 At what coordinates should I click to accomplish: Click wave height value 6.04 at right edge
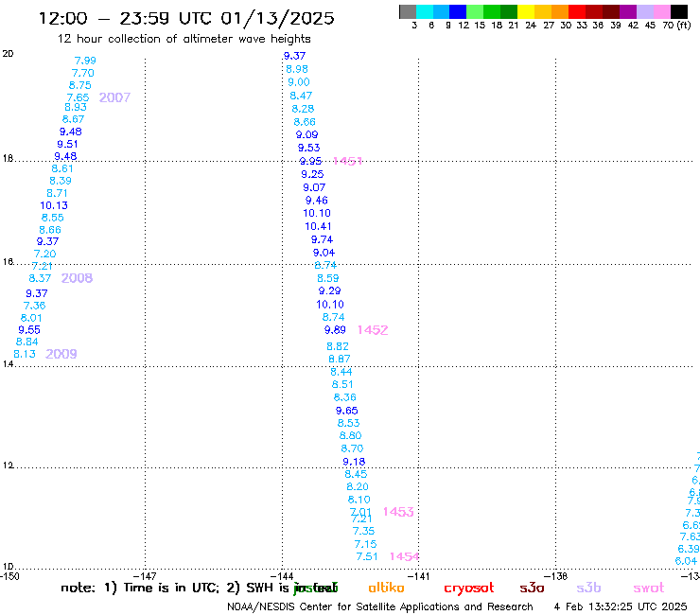click(686, 561)
